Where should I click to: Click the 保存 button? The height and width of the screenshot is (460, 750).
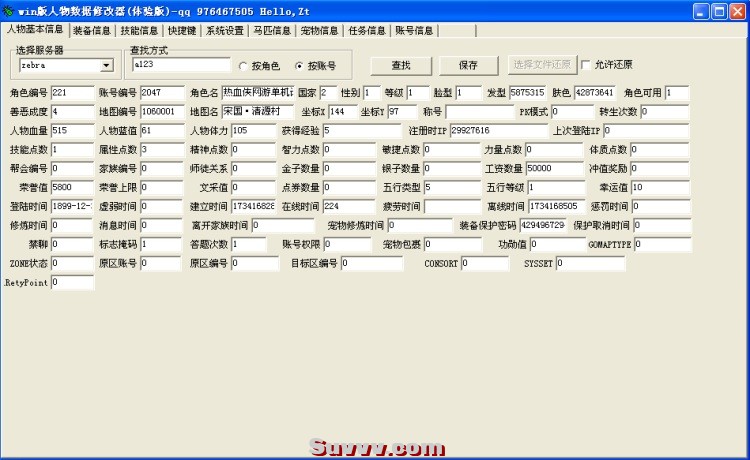coord(468,66)
